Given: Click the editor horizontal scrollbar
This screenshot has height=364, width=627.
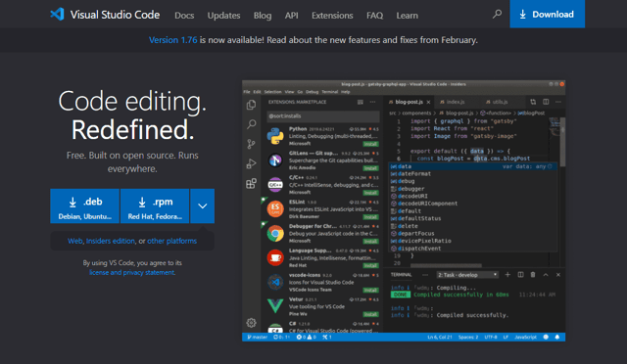Looking at the screenshot, I should click(x=447, y=265).
